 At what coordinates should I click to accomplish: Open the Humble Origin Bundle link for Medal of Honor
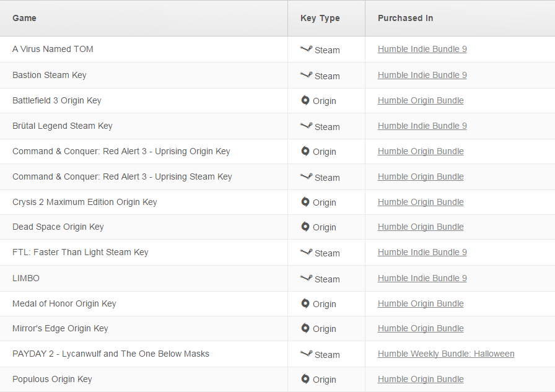421,303
